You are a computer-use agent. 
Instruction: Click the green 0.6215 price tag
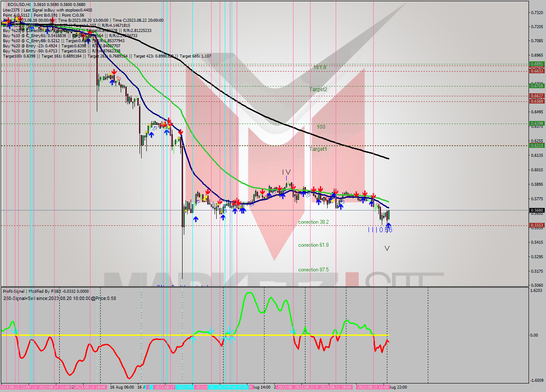tap(536, 146)
